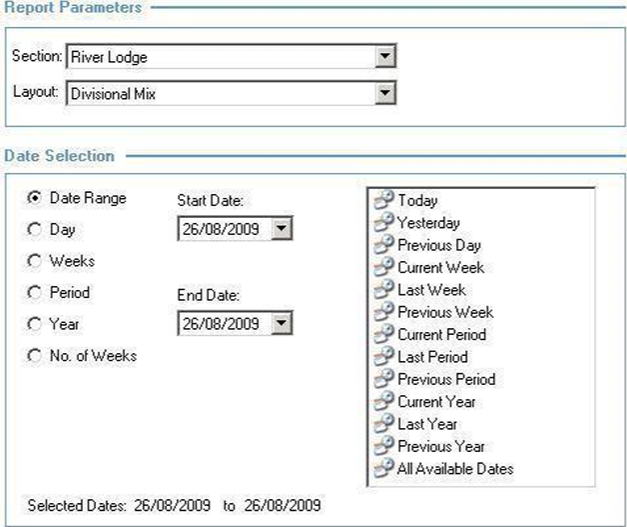This screenshot has width=627, height=527.
Task: Click the Last Week shortcut icon
Action: coord(384,290)
